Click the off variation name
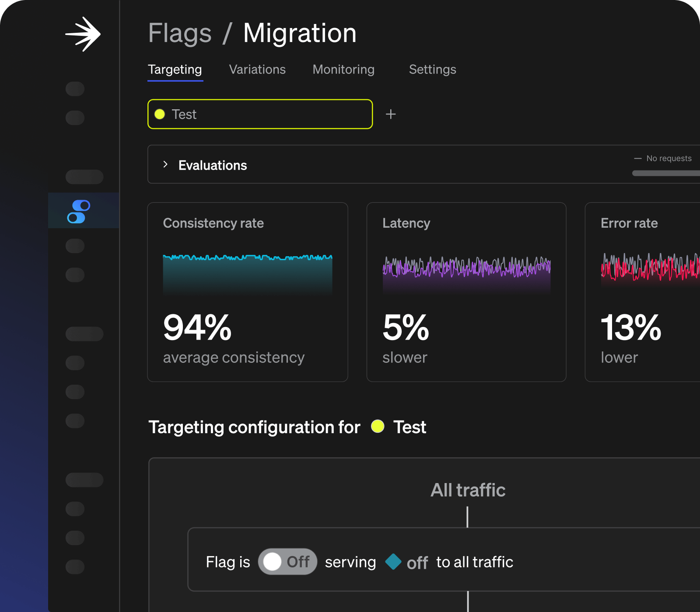The image size is (700, 612). click(417, 563)
